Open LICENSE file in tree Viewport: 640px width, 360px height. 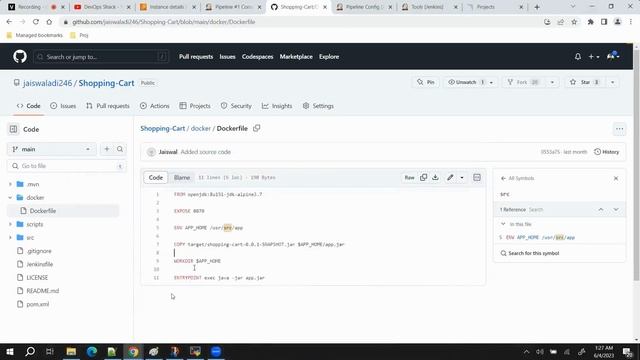pos(37,278)
